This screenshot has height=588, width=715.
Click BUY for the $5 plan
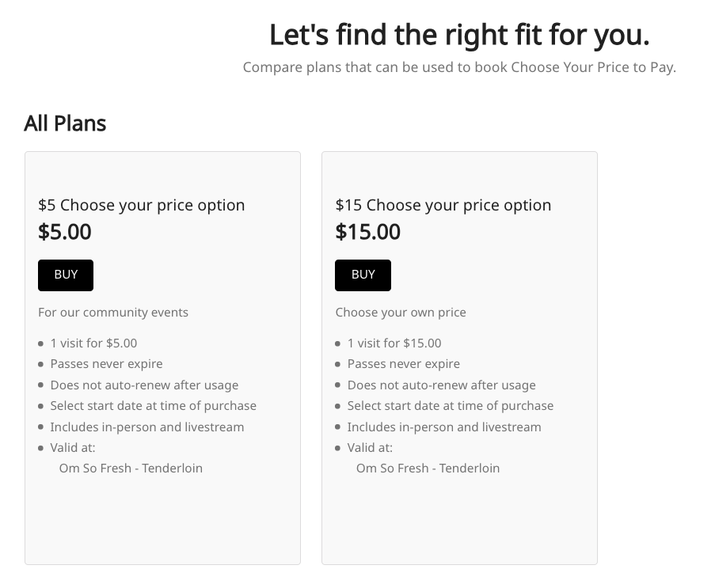pyautogui.click(x=66, y=275)
